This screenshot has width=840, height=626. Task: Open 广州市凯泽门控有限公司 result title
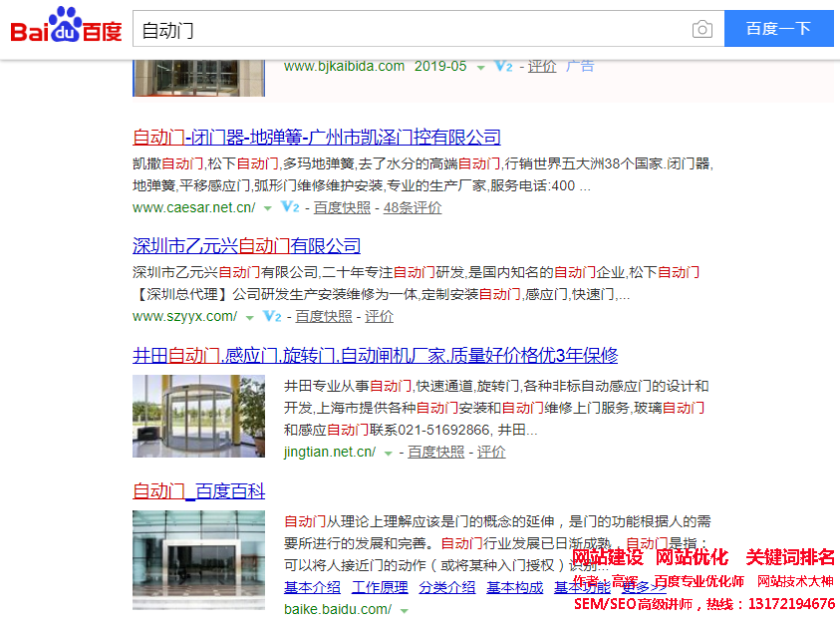point(316,137)
